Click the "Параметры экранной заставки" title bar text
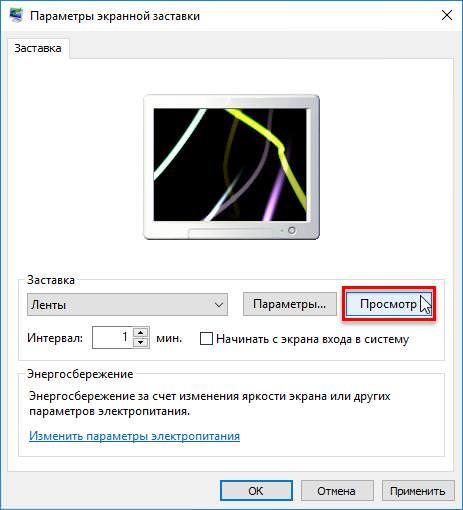The width and height of the screenshot is (463, 510). point(115,16)
